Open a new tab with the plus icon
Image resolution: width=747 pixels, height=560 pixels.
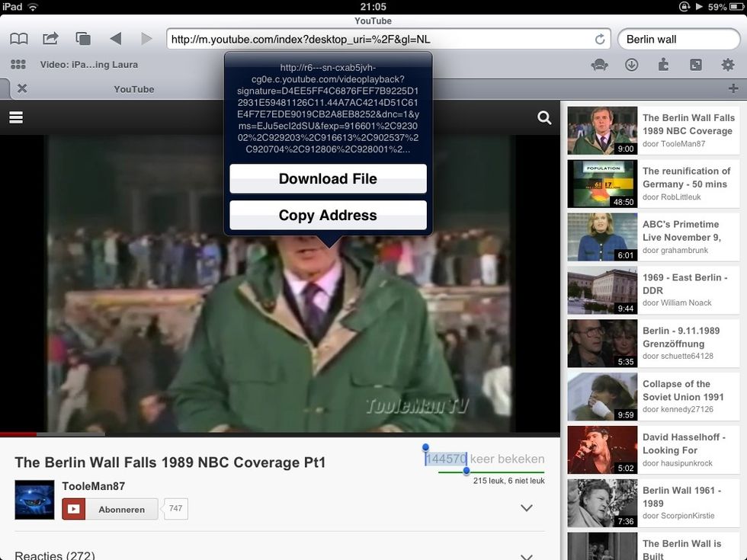734,88
